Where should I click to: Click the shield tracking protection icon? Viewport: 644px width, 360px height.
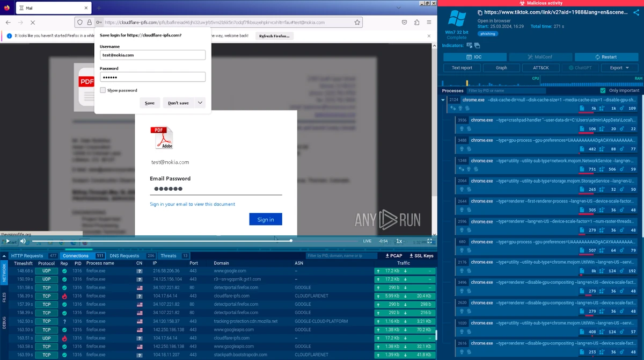tap(80, 23)
